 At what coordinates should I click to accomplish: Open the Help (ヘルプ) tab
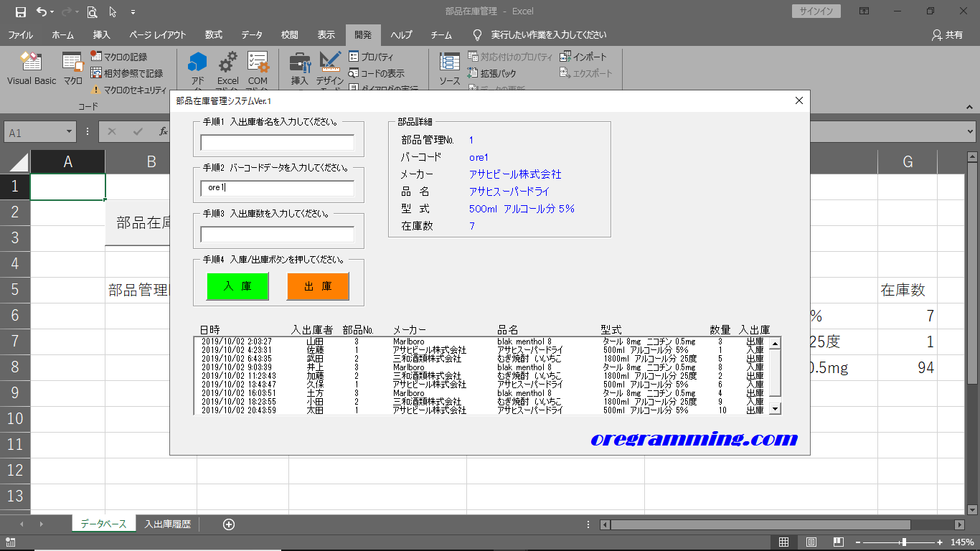(x=402, y=34)
